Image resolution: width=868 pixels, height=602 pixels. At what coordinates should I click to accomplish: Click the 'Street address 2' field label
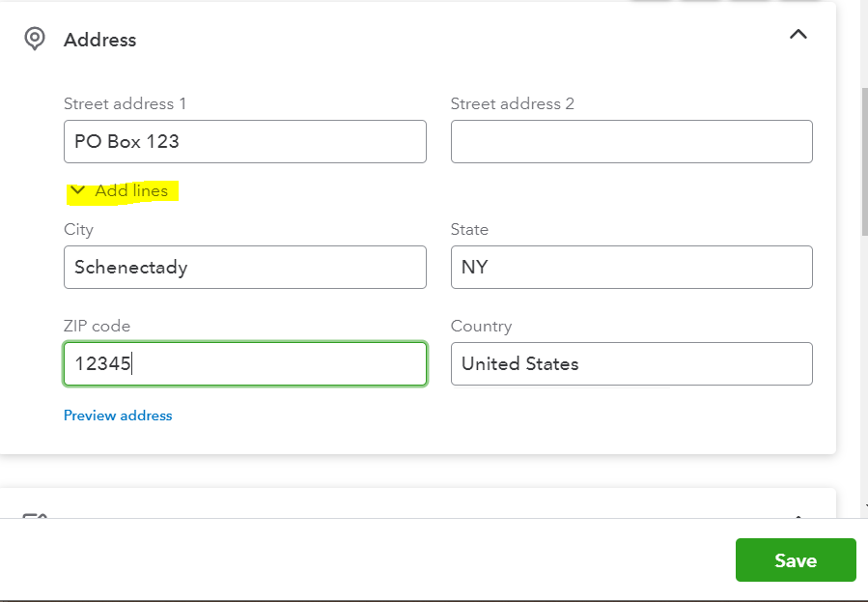[512, 103]
